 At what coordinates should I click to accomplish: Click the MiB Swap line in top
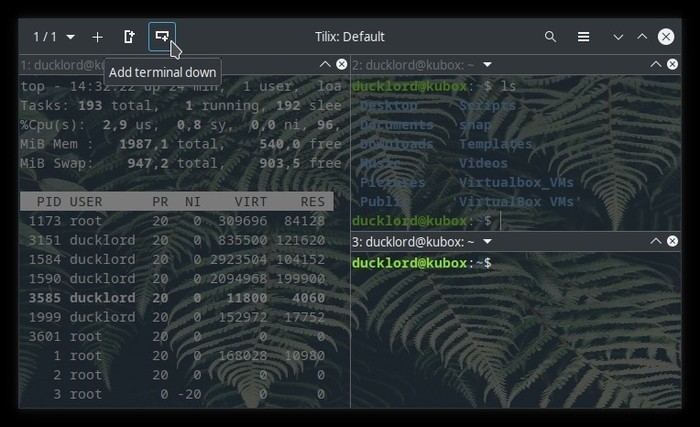181,163
